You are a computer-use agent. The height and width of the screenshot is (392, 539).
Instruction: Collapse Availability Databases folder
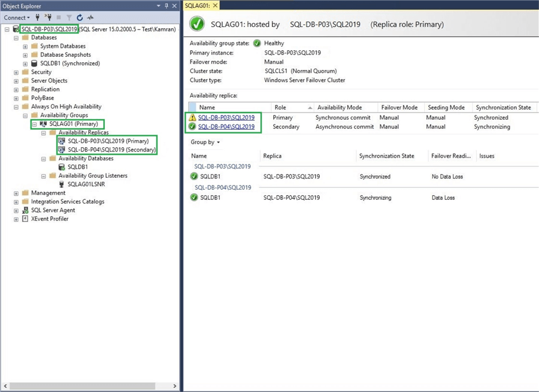tap(43, 159)
